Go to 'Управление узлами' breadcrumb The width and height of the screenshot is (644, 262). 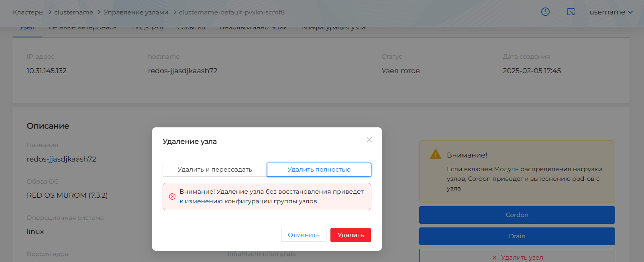[136, 12]
